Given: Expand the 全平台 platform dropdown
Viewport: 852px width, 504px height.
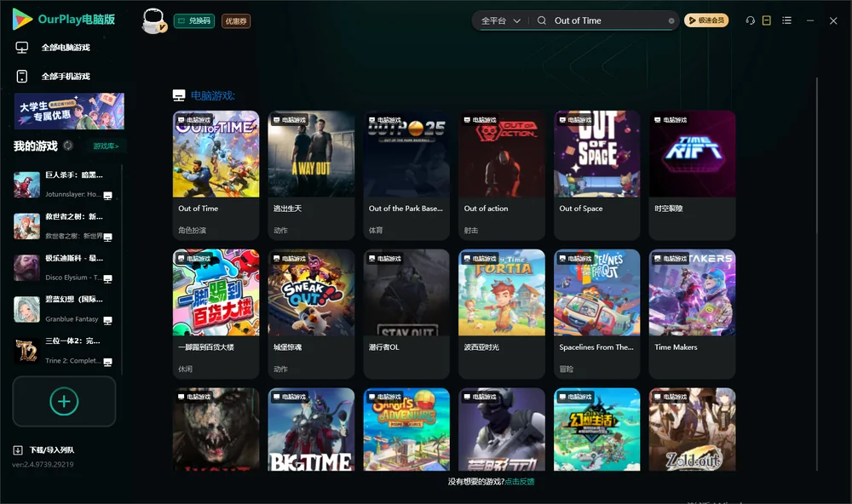Looking at the screenshot, I should pos(500,20).
